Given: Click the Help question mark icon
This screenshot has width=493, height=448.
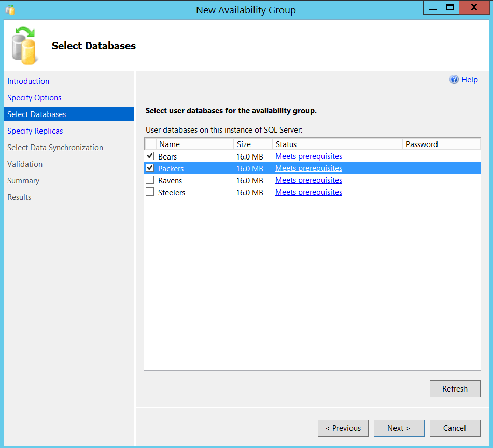Looking at the screenshot, I should coord(455,79).
